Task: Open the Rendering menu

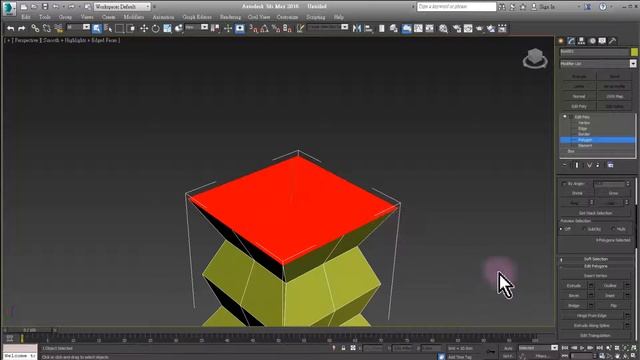Action: [230, 17]
